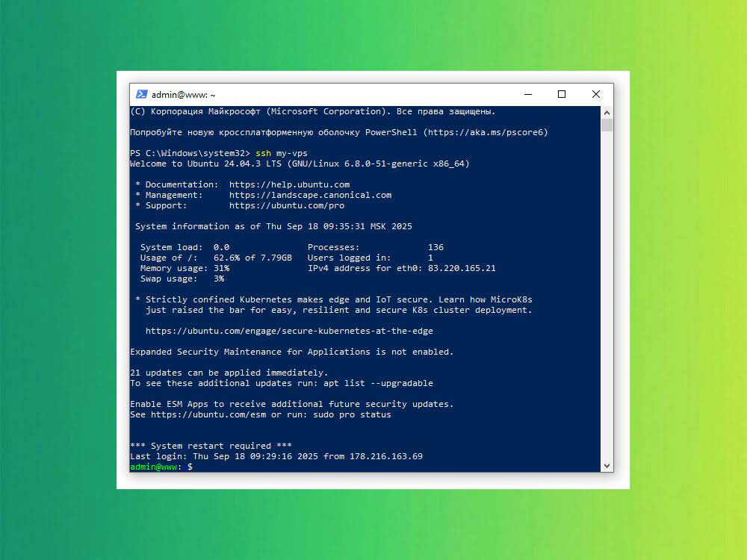Click the https://aka.ms/pscore6 URL

point(485,132)
